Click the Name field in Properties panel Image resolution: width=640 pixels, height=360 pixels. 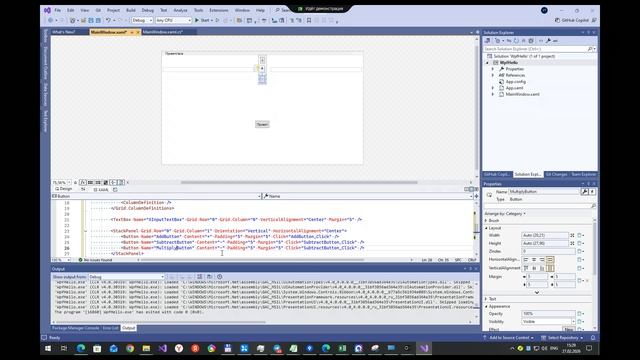pyautogui.click(x=544, y=191)
